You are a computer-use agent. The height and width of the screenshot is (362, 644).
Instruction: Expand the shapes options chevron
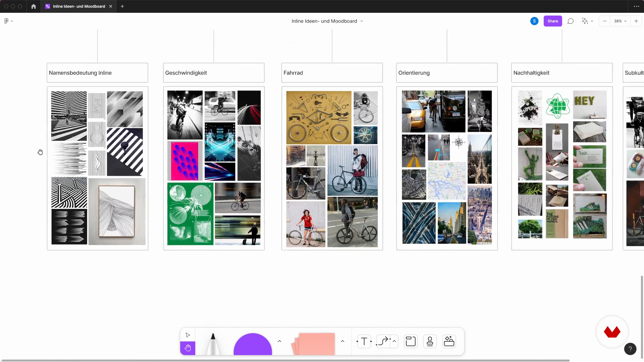(x=280, y=341)
